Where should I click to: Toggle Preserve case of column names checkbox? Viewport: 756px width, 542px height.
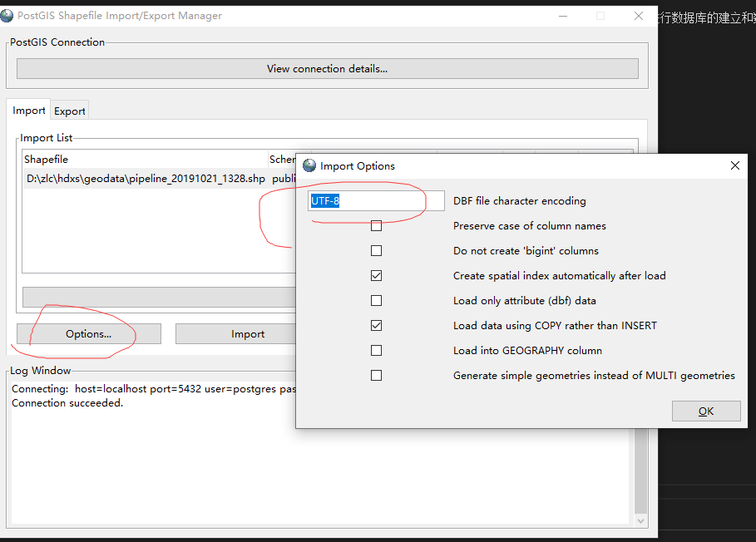[x=377, y=226]
